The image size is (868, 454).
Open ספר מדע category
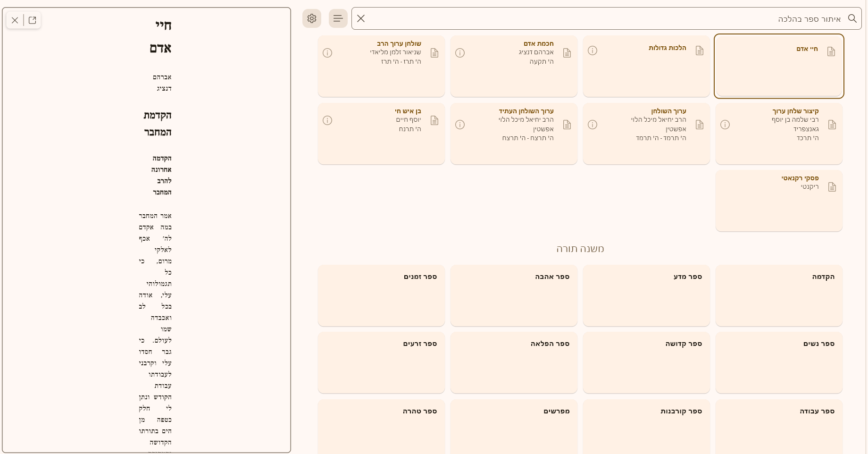(x=646, y=295)
